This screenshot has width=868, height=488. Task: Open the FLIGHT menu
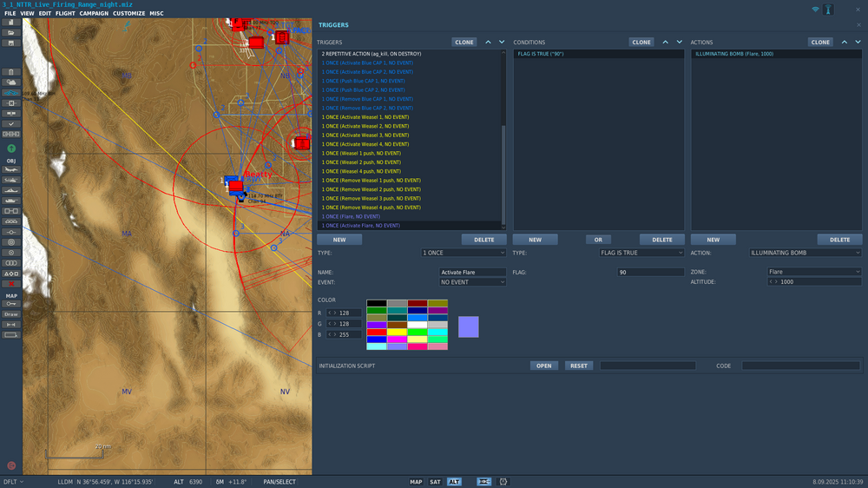(65, 14)
